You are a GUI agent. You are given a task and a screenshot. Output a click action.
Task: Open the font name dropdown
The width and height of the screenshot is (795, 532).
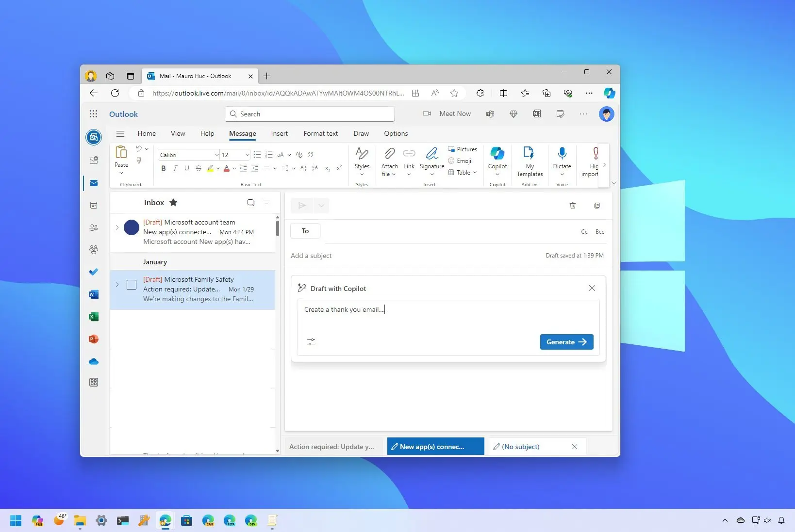point(217,155)
